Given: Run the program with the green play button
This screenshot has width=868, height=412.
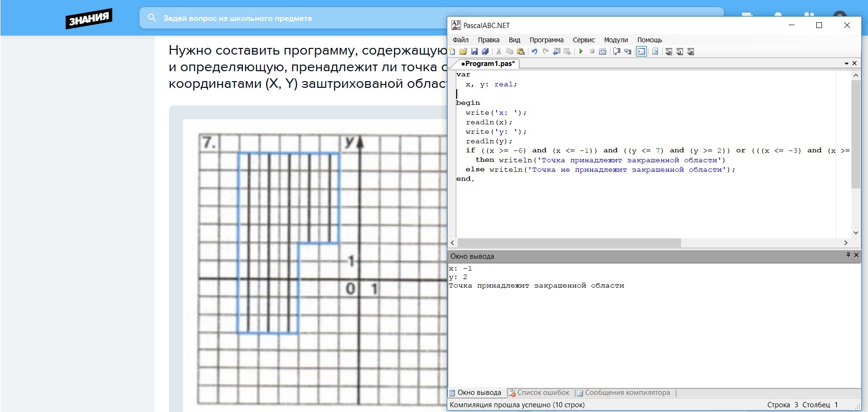Looking at the screenshot, I should pyautogui.click(x=581, y=51).
